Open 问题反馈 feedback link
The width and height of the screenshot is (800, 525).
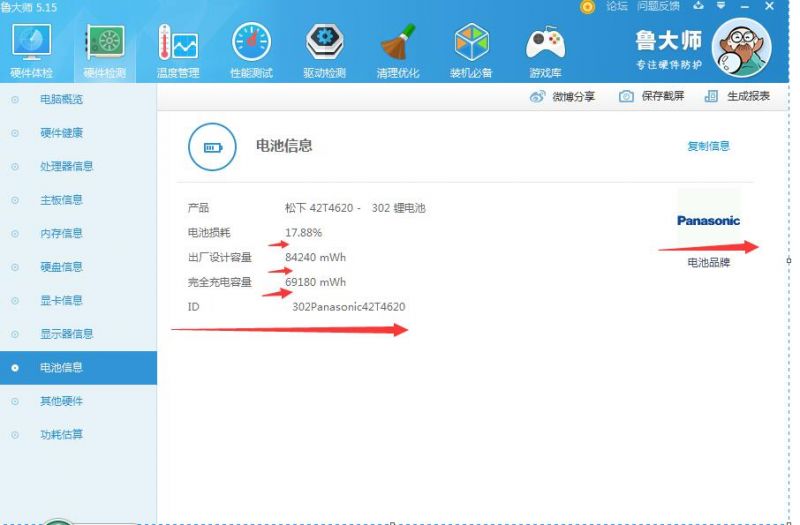click(x=658, y=6)
